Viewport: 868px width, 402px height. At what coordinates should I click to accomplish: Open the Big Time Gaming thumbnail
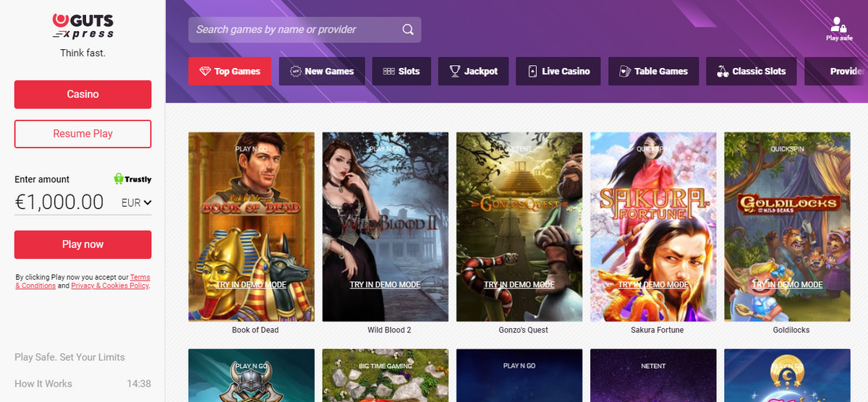click(x=385, y=375)
